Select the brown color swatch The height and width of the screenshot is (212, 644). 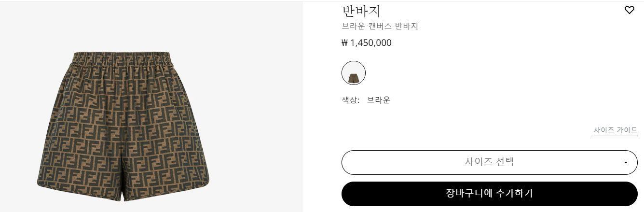(353, 73)
